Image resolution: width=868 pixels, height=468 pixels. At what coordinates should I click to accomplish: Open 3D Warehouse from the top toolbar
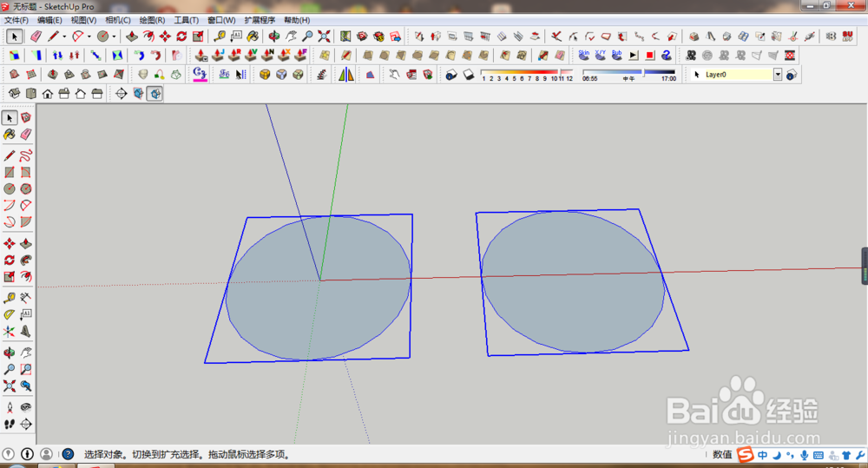coord(362,36)
